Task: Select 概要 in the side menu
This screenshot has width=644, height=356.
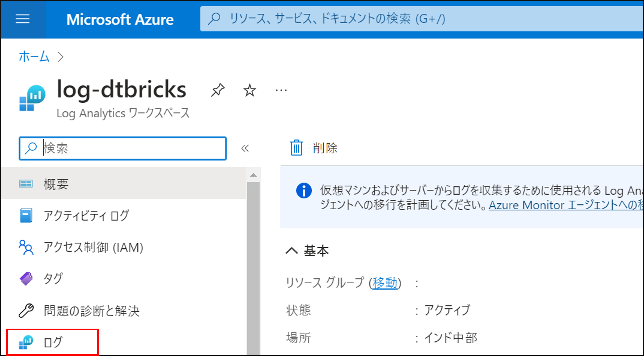Action: coord(56,184)
